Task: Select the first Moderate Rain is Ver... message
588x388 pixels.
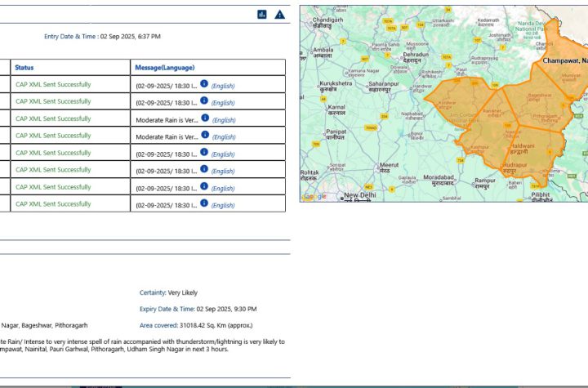Action: click(x=167, y=120)
